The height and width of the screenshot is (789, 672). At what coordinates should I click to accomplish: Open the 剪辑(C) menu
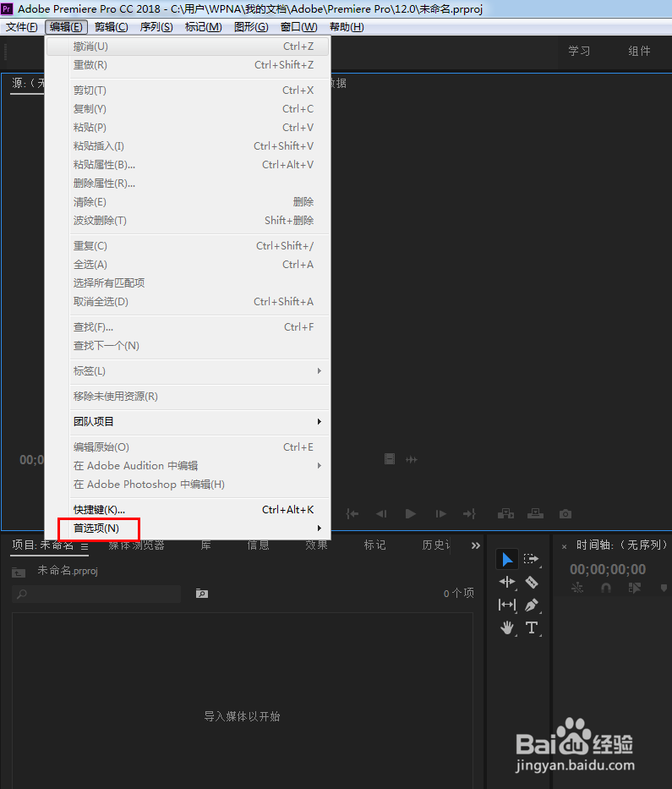[112, 27]
